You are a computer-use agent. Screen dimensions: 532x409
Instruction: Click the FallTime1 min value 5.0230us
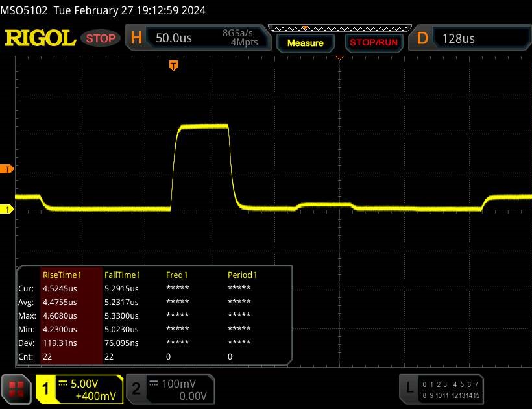[x=121, y=329]
